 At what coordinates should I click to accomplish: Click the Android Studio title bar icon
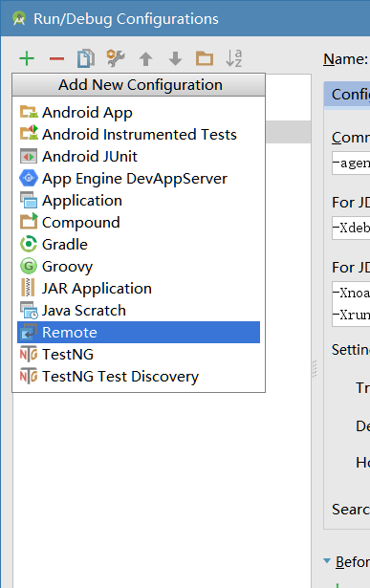[19, 18]
